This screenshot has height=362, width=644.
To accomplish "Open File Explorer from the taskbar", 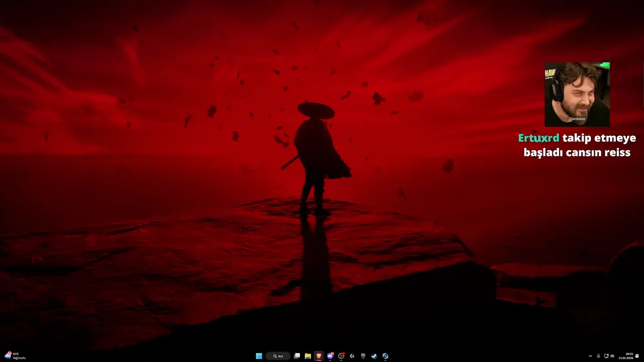I will pos(308,356).
